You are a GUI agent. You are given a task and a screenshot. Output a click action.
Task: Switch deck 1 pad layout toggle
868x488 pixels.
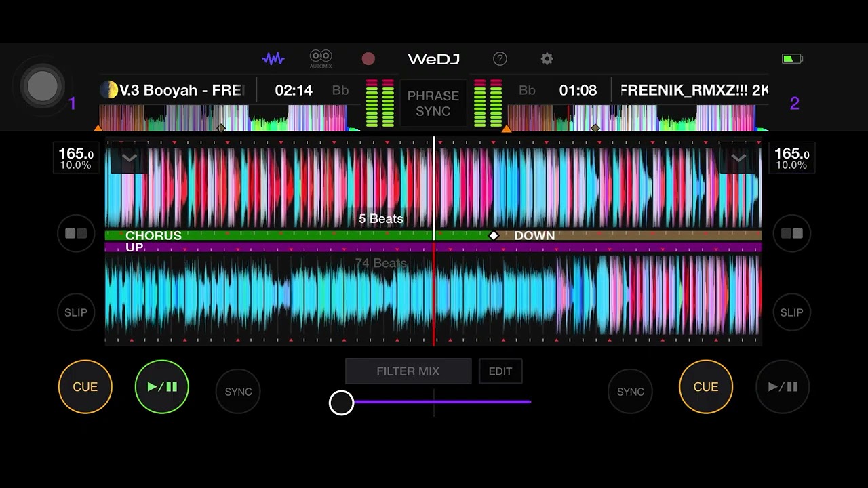(x=76, y=234)
